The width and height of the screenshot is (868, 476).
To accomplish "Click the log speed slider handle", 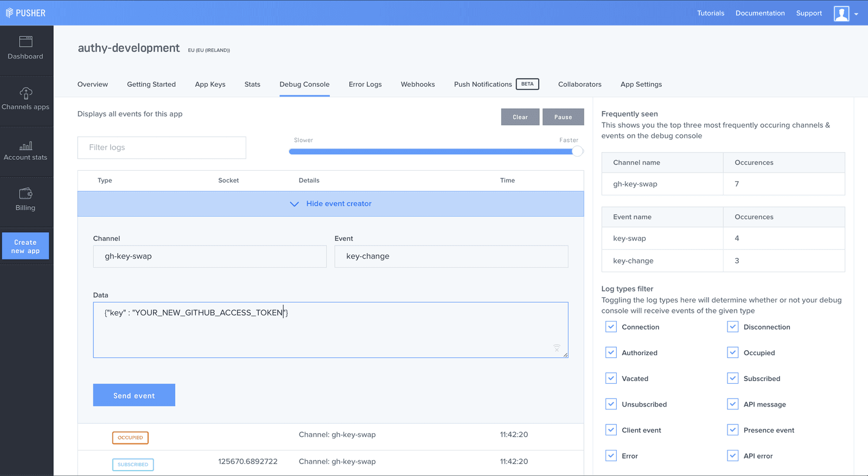I will 578,152.
